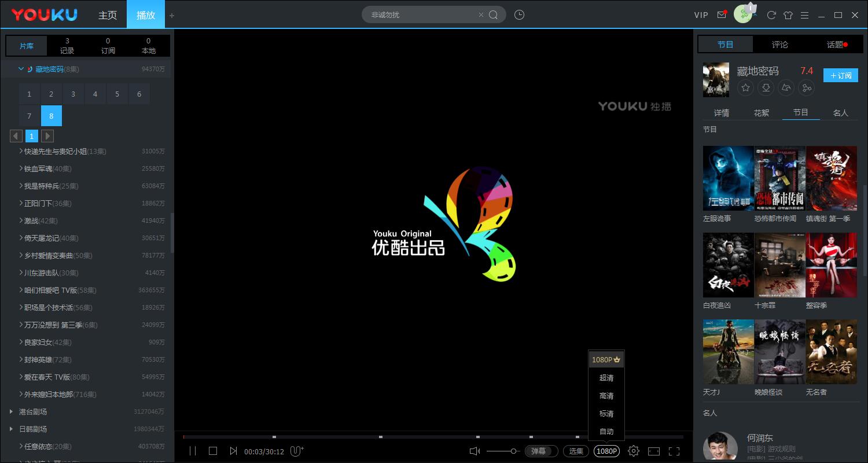Switch to mini window mode icon
Viewport: 868px width, 463px height.
[654, 451]
